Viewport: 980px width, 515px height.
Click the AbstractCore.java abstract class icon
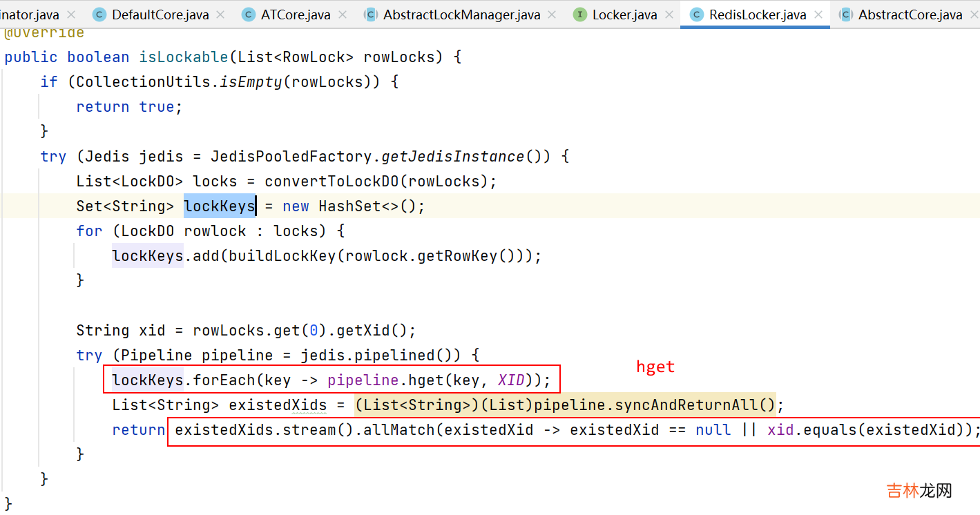846,14
